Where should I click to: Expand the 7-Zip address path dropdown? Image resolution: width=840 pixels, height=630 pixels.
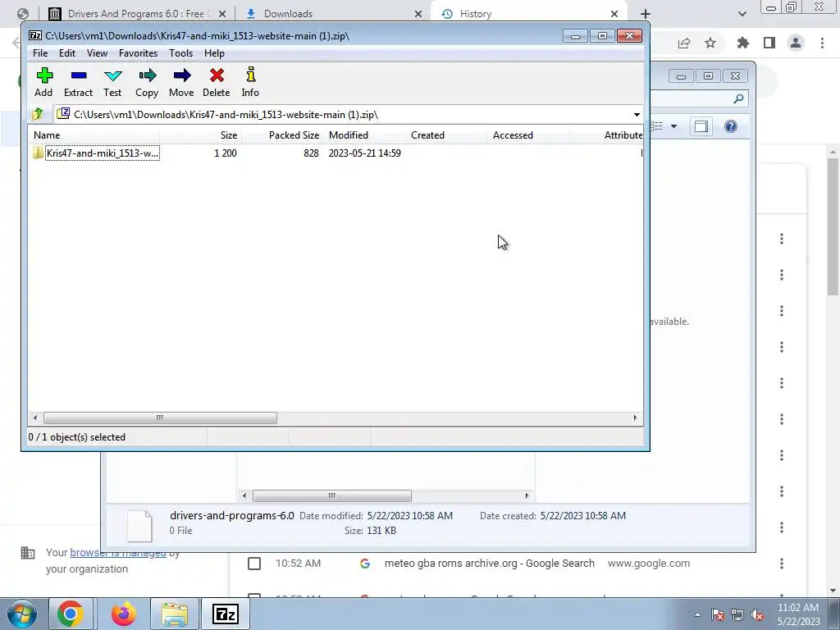click(x=637, y=115)
